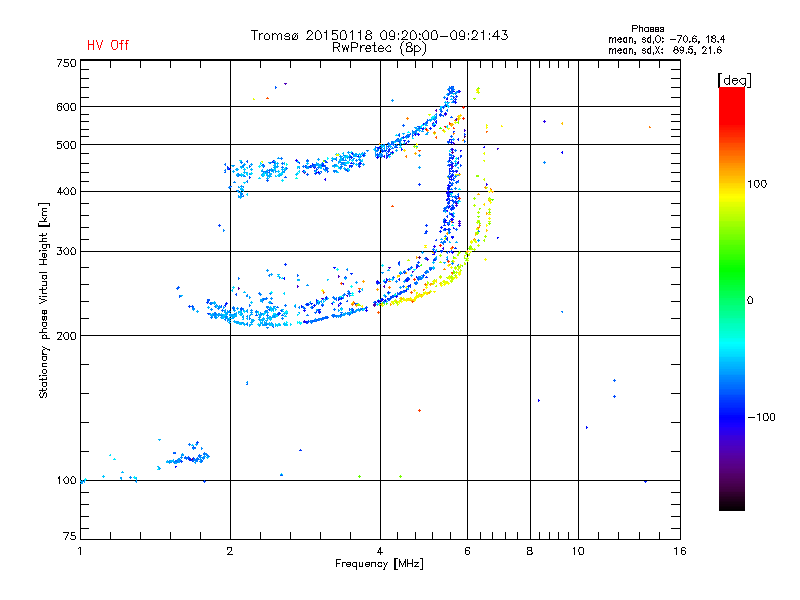Click the x-axis tick label '16'
The height and width of the screenshot is (600, 800).
click(680, 551)
